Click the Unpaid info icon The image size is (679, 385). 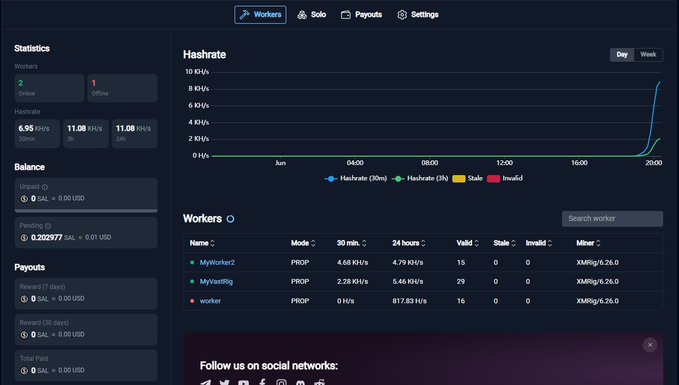coord(45,187)
